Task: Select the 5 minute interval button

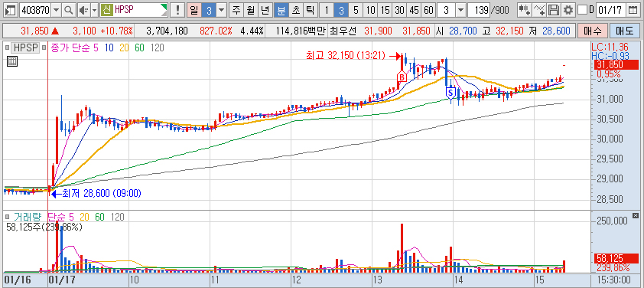Action: 356,10
